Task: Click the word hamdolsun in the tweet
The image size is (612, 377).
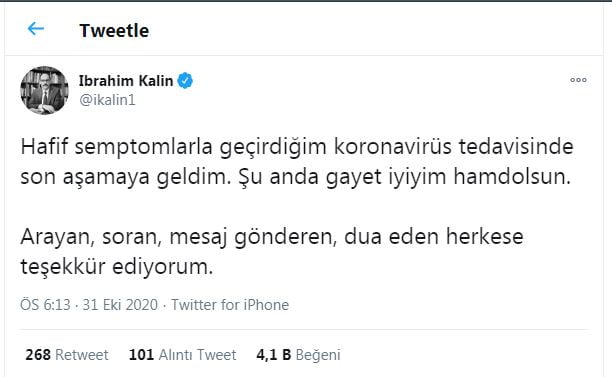Action: [512, 177]
